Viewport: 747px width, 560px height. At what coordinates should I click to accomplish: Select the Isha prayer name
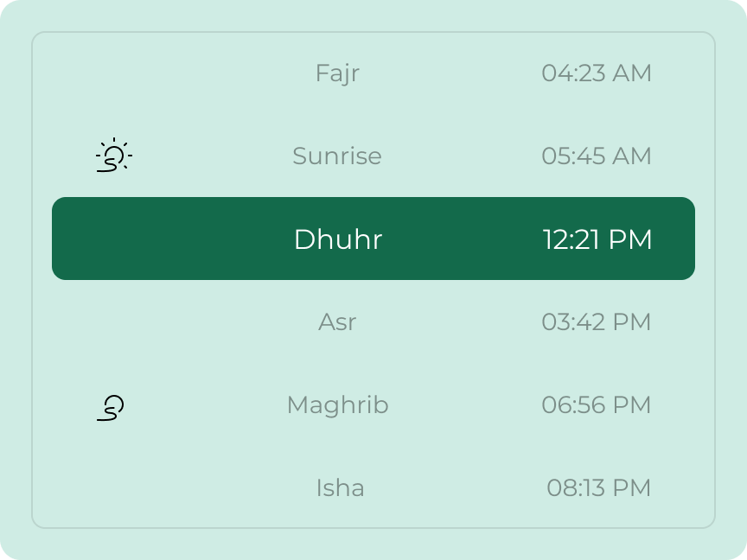(340, 488)
